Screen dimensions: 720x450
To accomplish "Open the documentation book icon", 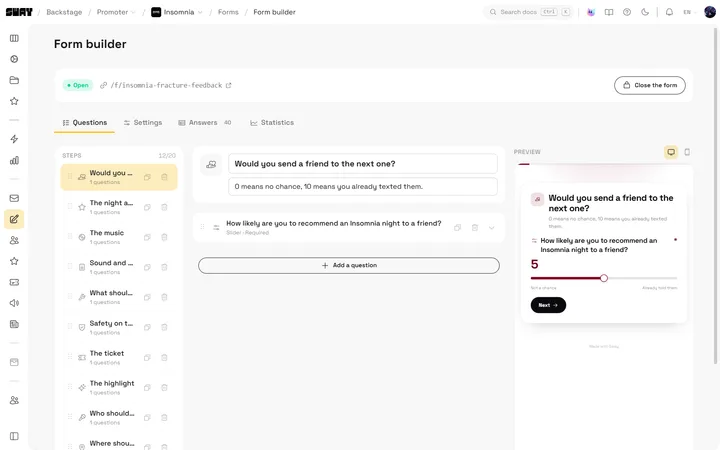I will (609, 12).
